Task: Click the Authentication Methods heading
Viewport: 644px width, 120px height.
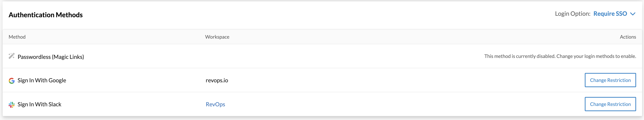Action: click(46, 15)
